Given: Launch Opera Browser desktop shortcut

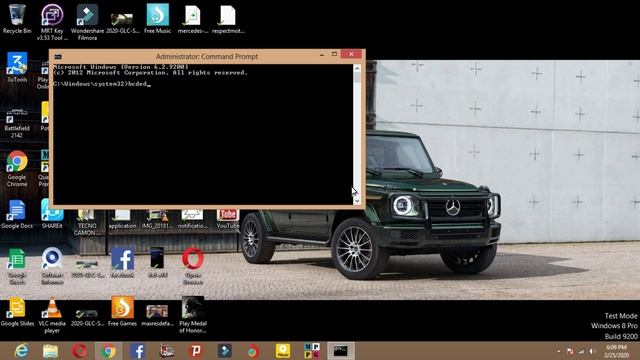Looking at the screenshot, I should coord(193,267).
